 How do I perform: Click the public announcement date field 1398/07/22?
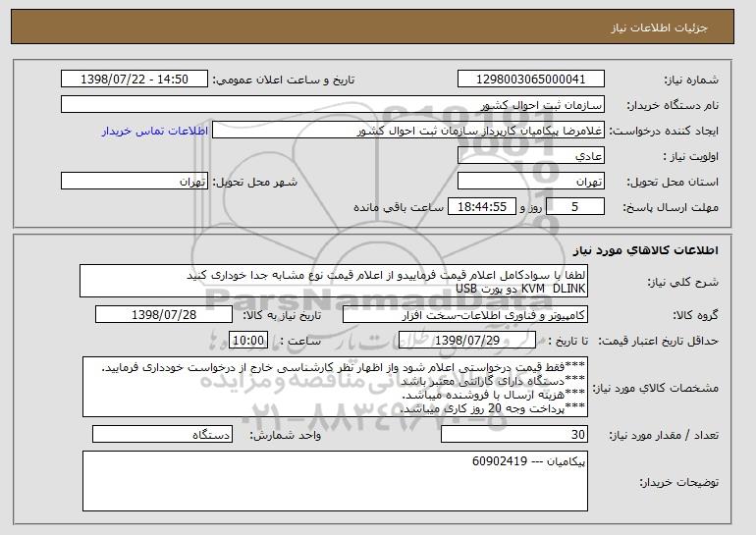point(135,80)
